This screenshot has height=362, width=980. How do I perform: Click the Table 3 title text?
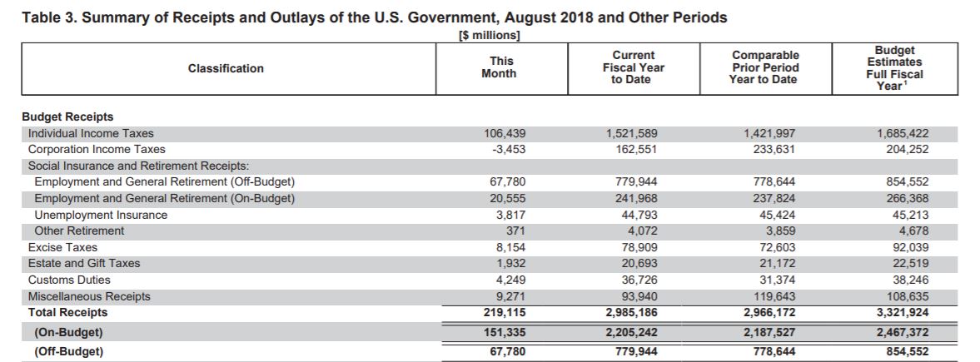(375, 17)
